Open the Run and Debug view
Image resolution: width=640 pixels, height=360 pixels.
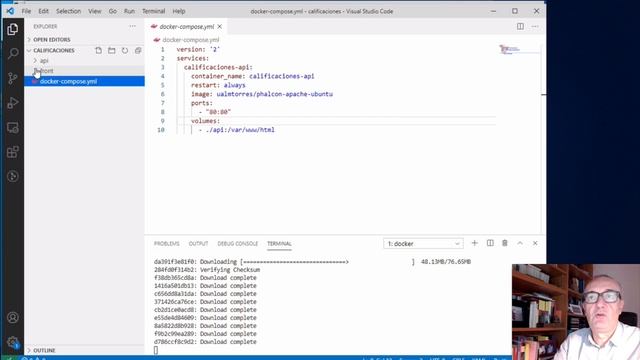pos(13,103)
